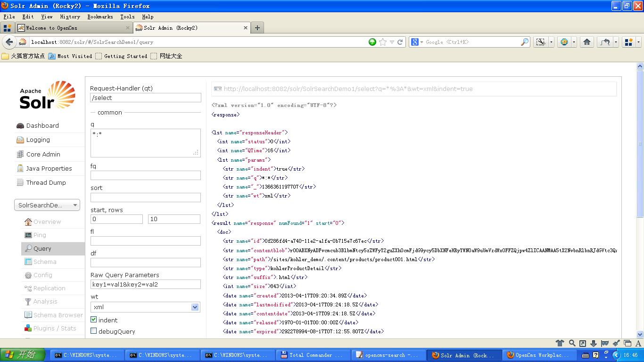Click the blue-orange squares toolbar icon

point(628,42)
